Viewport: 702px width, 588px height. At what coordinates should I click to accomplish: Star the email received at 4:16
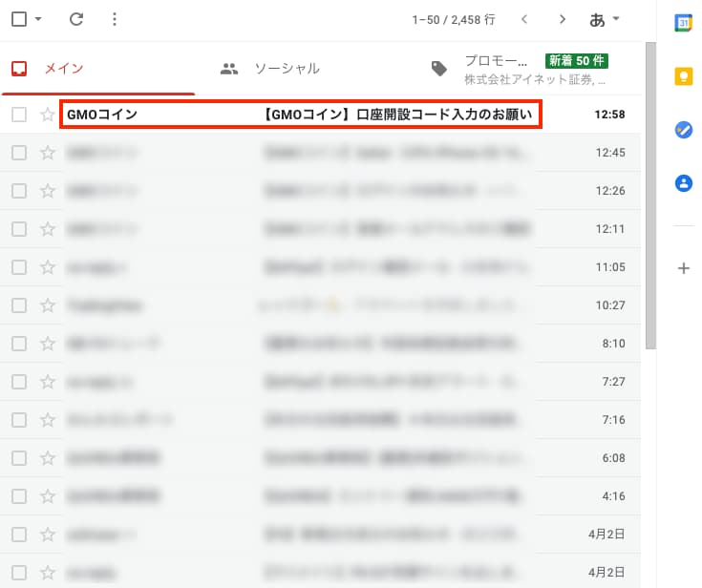pos(48,496)
